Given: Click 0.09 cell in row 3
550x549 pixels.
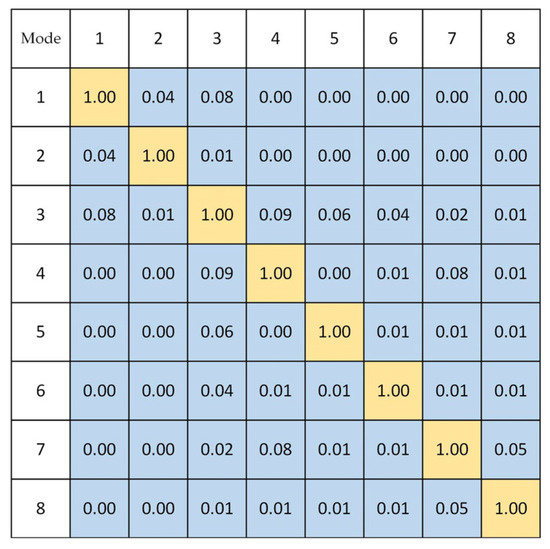Looking at the screenshot, I should 276,215.
